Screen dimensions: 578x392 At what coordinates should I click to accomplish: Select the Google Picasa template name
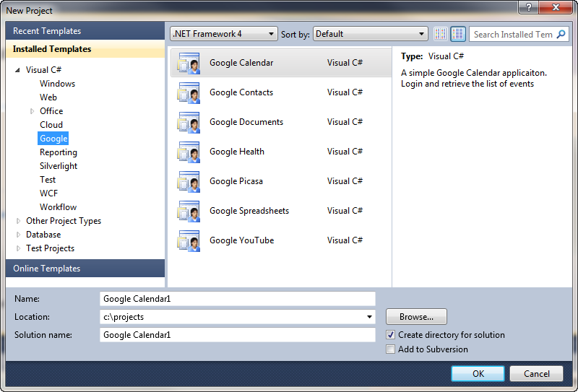(236, 181)
